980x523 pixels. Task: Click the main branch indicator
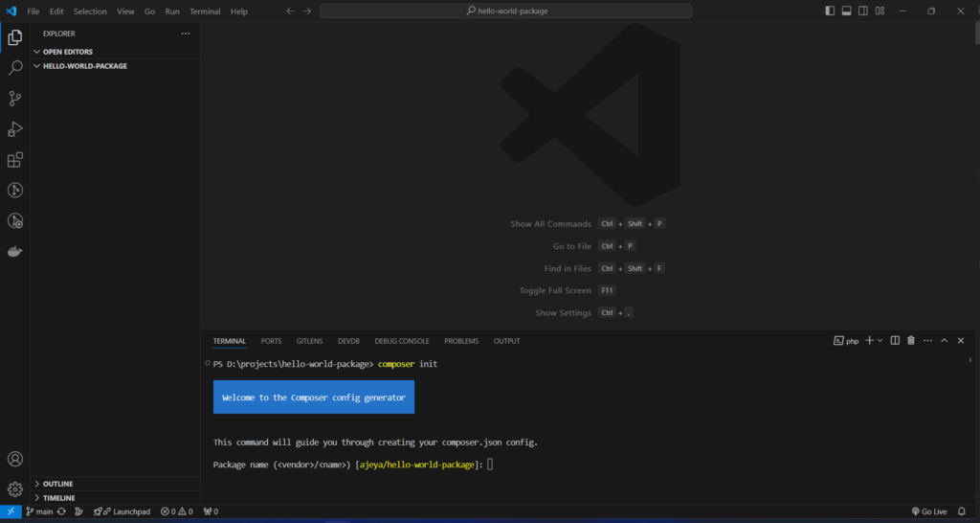click(x=39, y=512)
